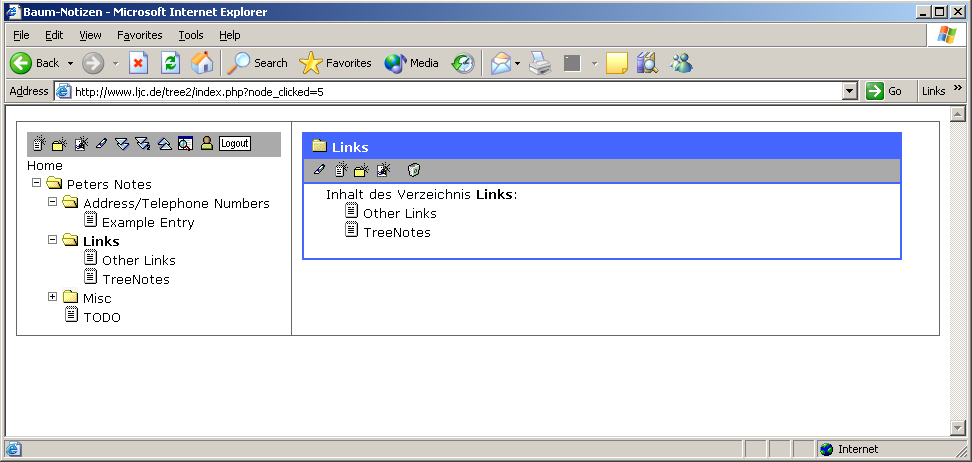Viewport: 972px width, 462px height.
Task: Open TreeNotes in right content panel
Action: click(397, 233)
